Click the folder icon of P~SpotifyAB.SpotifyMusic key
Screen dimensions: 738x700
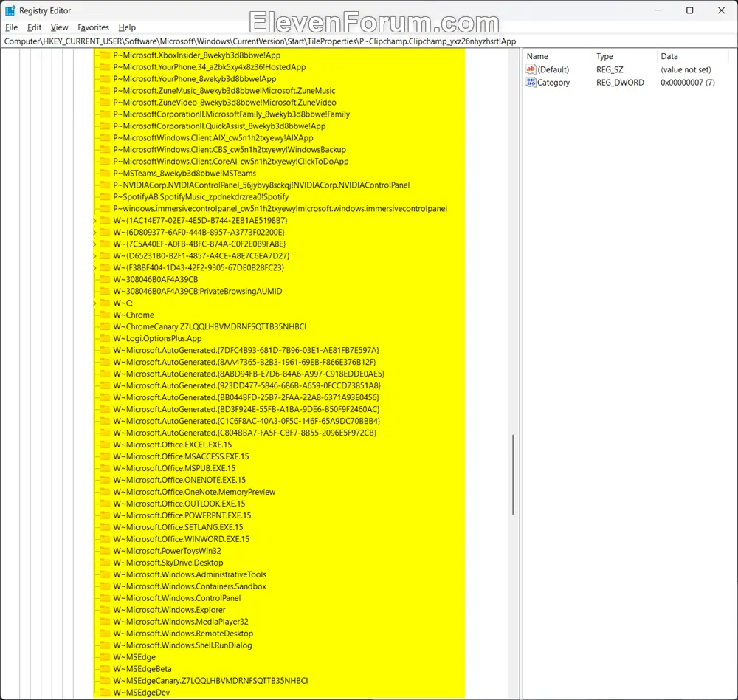click(x=105, y=197)
